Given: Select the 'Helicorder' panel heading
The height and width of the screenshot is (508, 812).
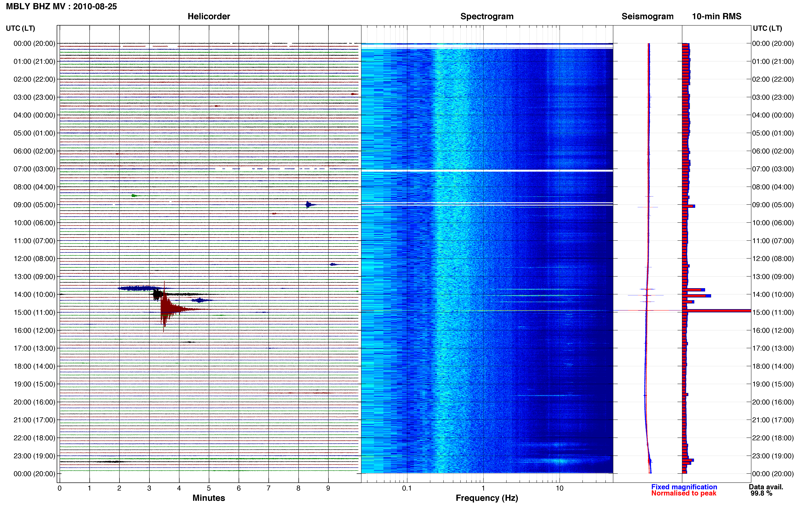Looking at the screenshot, I should (x=209, y=16).
